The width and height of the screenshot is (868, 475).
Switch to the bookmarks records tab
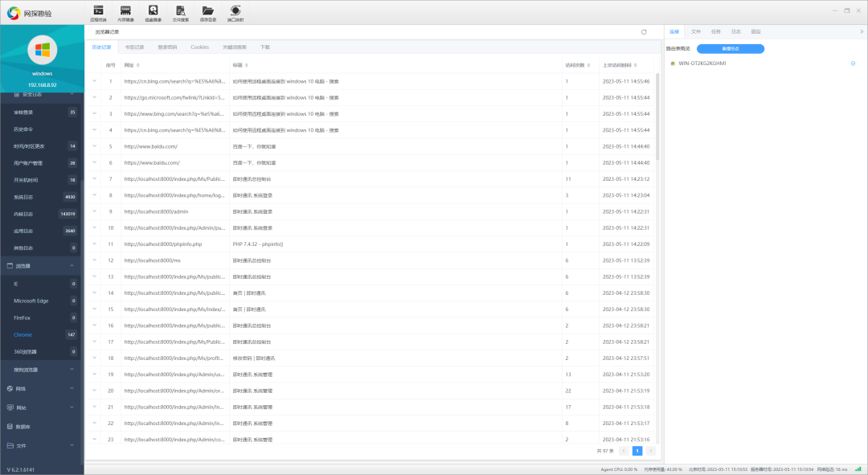point(134,47)
